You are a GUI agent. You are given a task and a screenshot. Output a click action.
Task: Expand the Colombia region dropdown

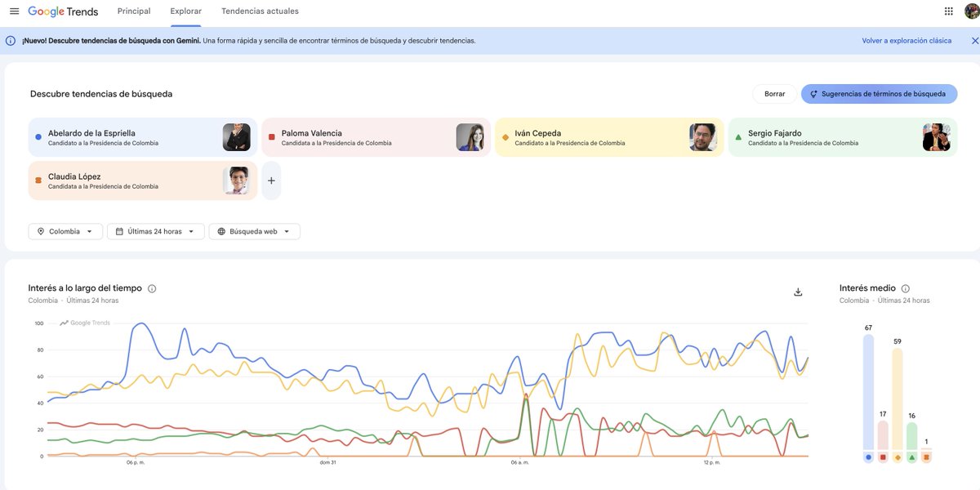coord(65,232)
